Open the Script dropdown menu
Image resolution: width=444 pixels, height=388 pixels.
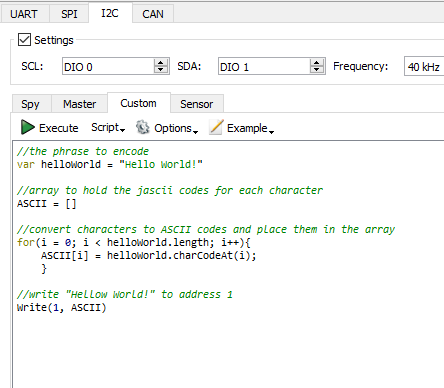[x=108, y=128]
